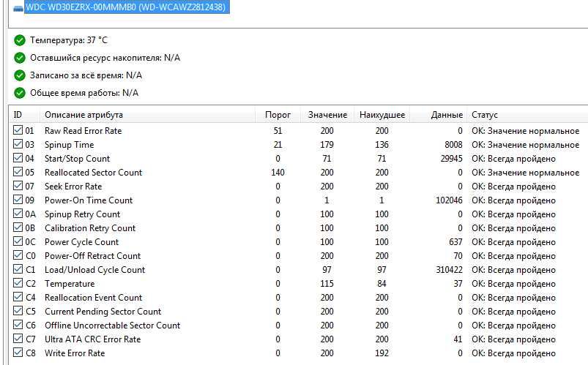
Task: Sort by the Описание атрибута column header
Action: point(147,115)
